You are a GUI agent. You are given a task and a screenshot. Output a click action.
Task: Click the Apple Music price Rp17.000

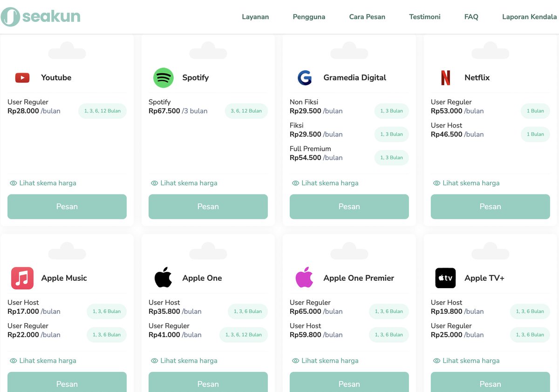tap(23, 311)
